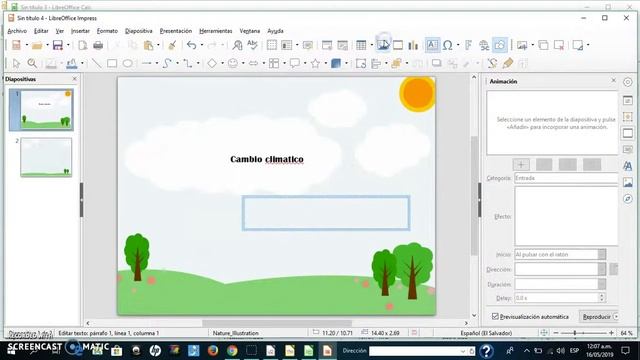Image resolution: width=640 pixels, height=360 pixels.
Task: Toggle the display grid icon
Action: point(272,45)
